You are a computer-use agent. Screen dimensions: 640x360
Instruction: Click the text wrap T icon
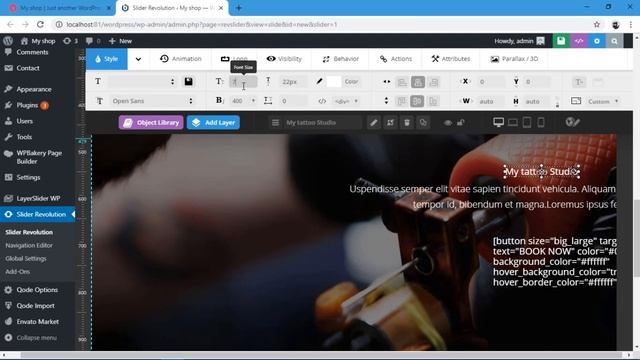[579, 82]
